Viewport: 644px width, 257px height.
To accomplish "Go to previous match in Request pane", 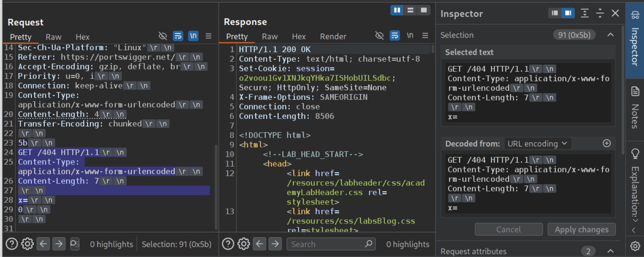I will (43, 244).
